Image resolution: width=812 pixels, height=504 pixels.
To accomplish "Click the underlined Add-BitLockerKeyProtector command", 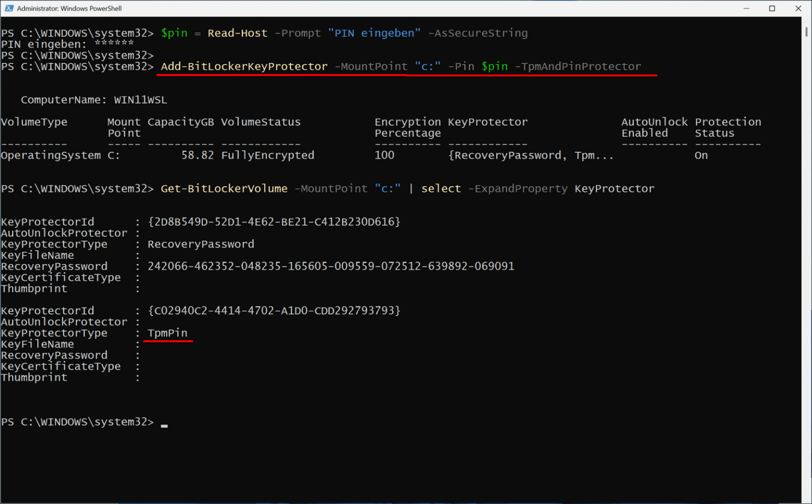I will click(x=243, y=66).
